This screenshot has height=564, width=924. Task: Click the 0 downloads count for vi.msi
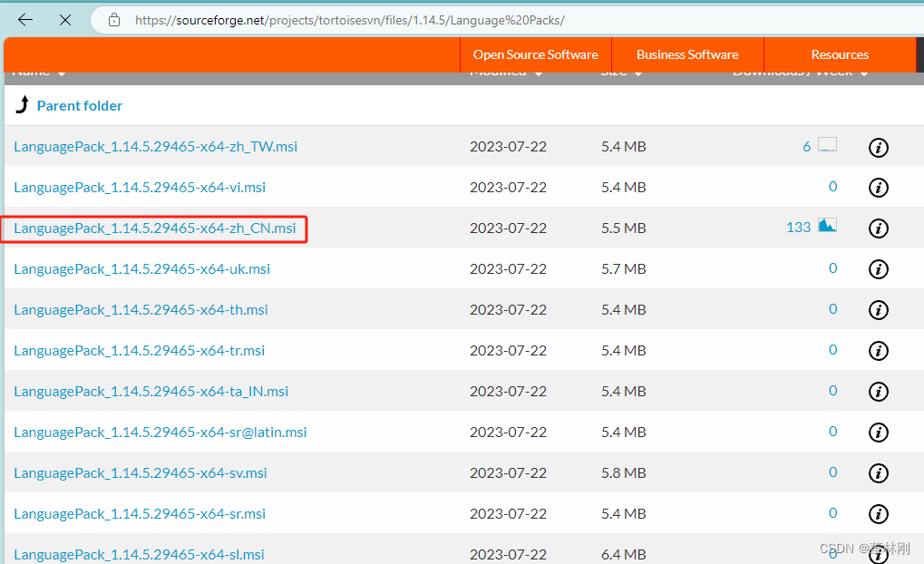pyautogui.click(x=832, y=186)
